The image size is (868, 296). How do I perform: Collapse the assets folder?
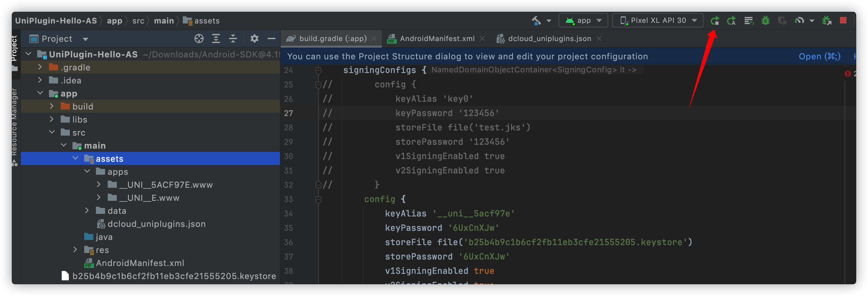pyautogui.click(x=75, y=158)
